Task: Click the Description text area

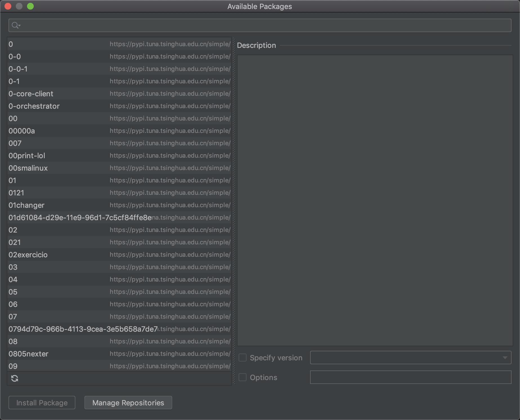Action: click(x=375, y=200)
